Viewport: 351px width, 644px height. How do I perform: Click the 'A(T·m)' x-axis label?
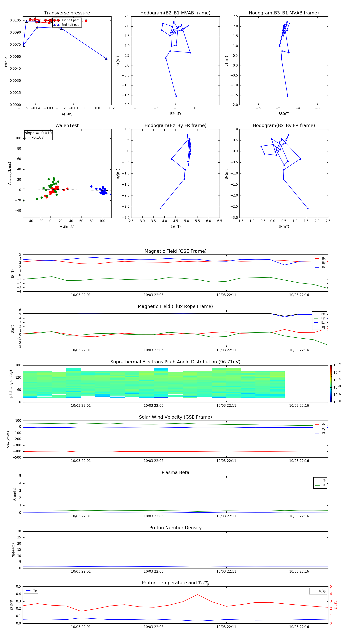click(x=67, y=114)
